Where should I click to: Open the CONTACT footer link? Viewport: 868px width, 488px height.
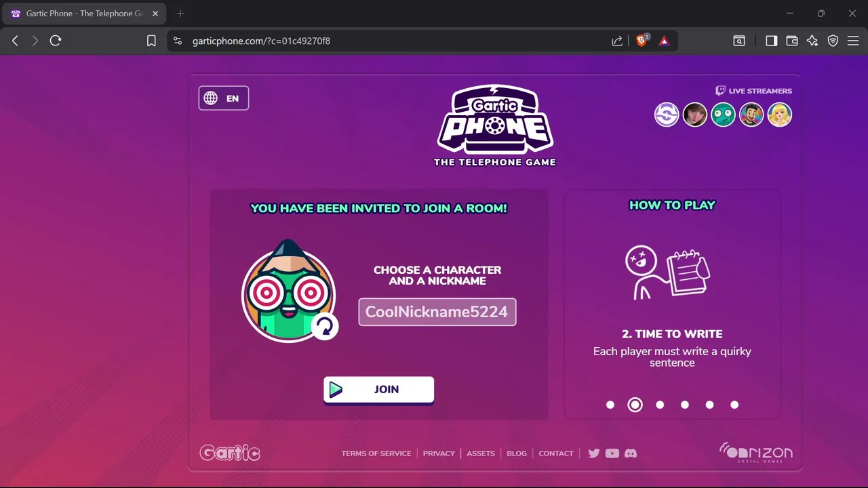pyautogui.click(x=556, y=453)
